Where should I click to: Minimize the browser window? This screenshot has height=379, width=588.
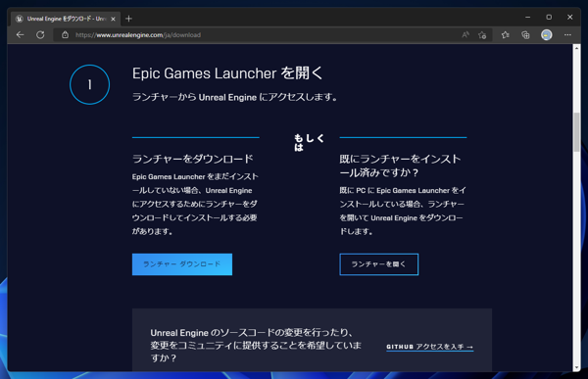tap(527, 18)
